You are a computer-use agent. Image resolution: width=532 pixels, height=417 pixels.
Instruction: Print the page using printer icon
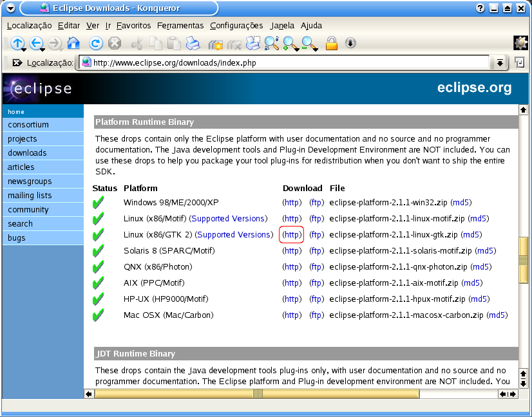point(193,43)
